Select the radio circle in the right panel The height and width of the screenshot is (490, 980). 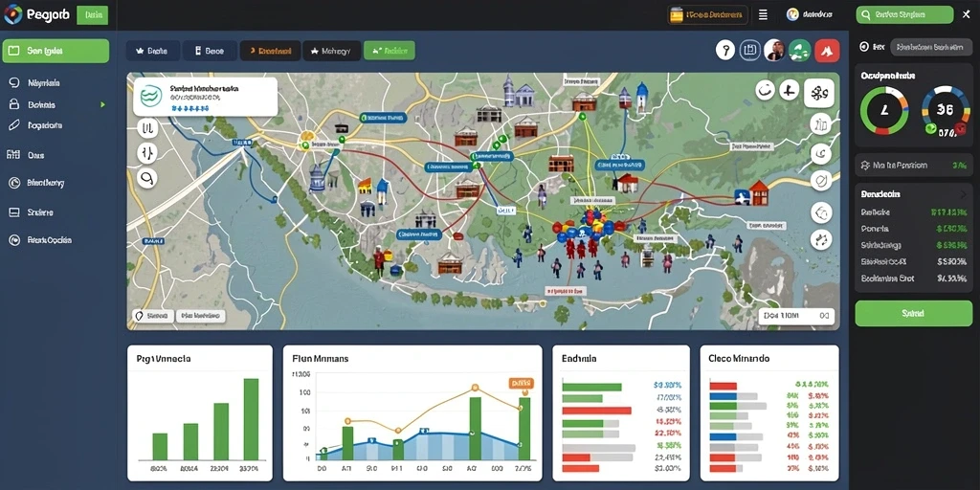[864, 47]
